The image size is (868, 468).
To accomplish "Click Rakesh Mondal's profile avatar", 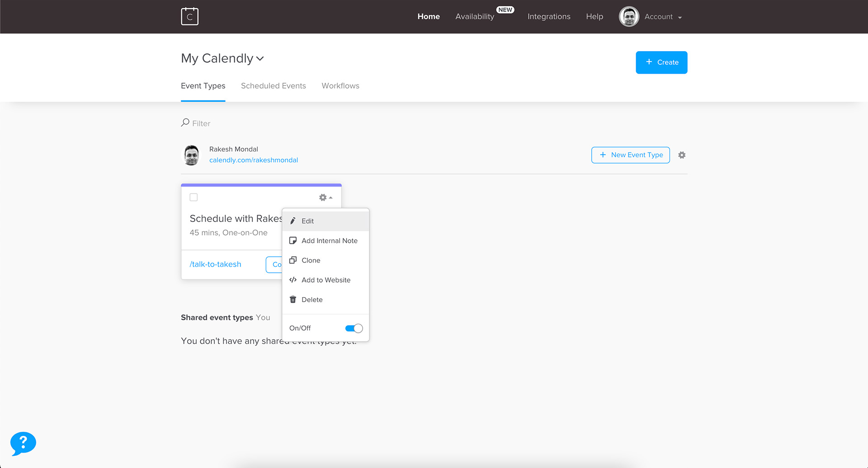I will tap(192, 155).
